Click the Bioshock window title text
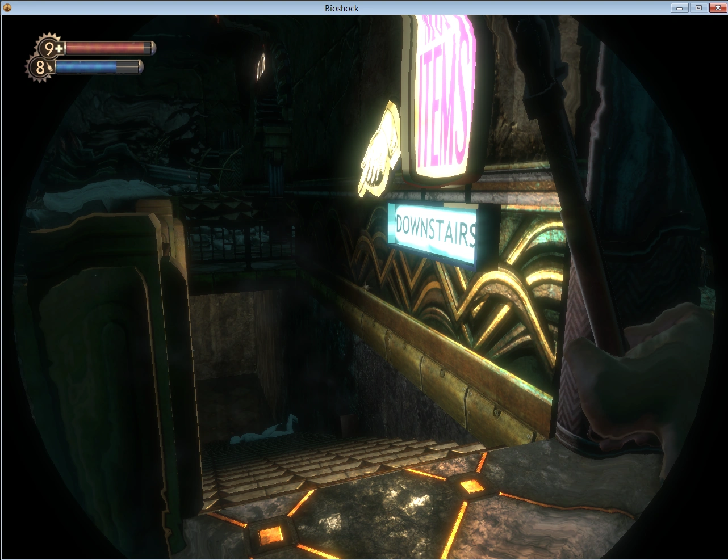 [x=341, y=8]
